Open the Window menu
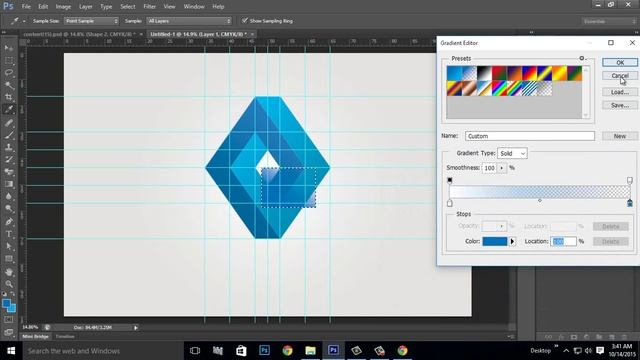Image resolution: width=640 pixels, height=360 pixels. [x=194, y=7]
